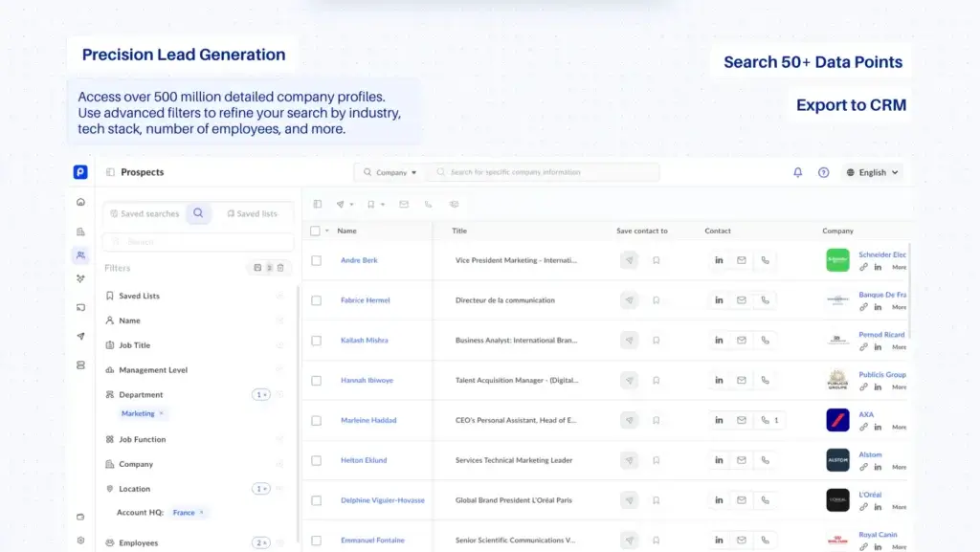This screenshot has height=552, width=980.
Task: Expand the Job Title filter
Action: (x=134, y=345)
